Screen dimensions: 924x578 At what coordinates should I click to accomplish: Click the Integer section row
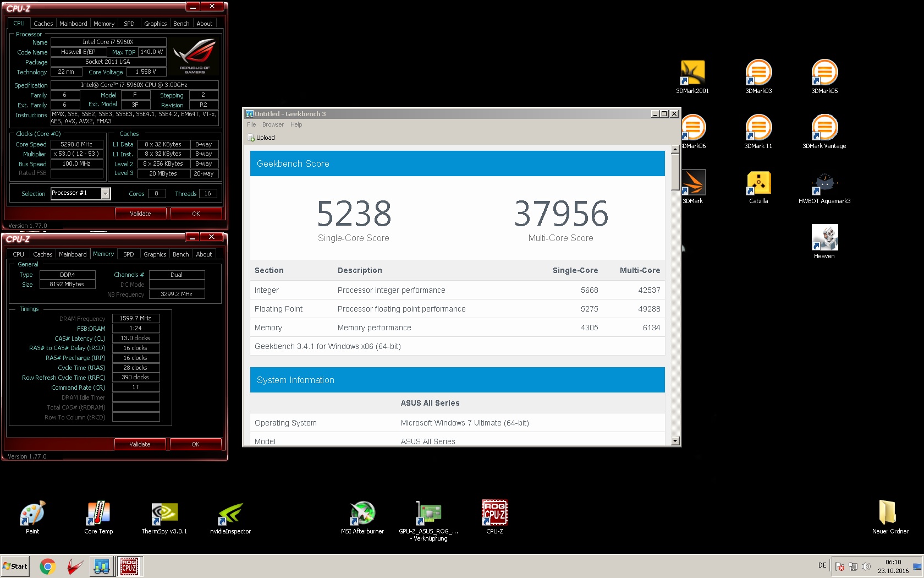coord(458,290)
